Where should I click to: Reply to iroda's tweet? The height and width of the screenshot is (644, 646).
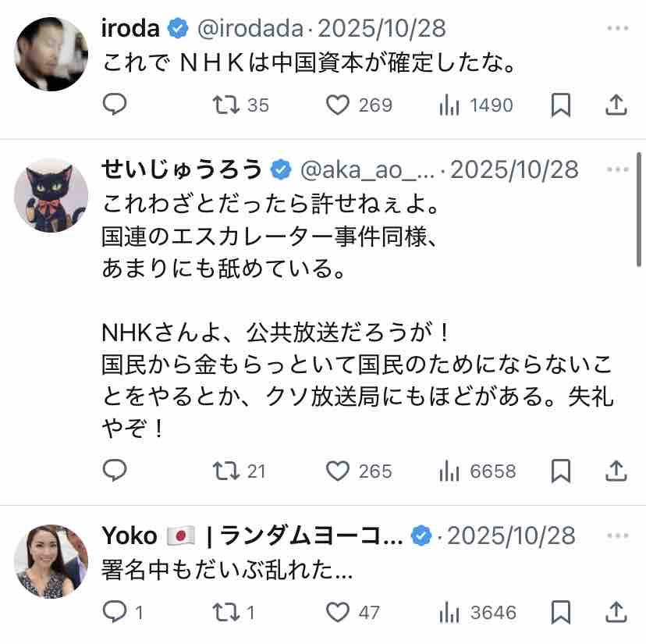click(x=115, y=105)
